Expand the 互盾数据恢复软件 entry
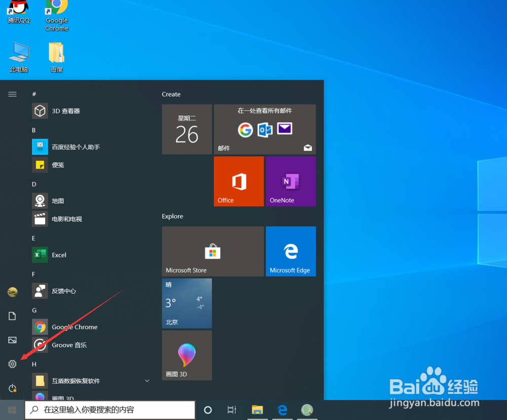The width and height of the screenshot is (507, 420). coord(147,380)
